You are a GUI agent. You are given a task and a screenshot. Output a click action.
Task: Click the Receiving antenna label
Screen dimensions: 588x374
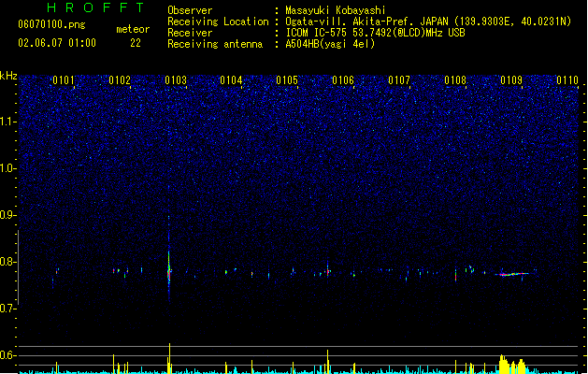[x=215, y=44]
